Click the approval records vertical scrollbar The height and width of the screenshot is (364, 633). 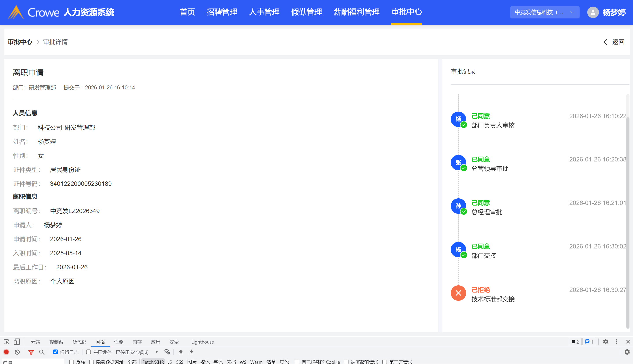click(x=628, y=220)
